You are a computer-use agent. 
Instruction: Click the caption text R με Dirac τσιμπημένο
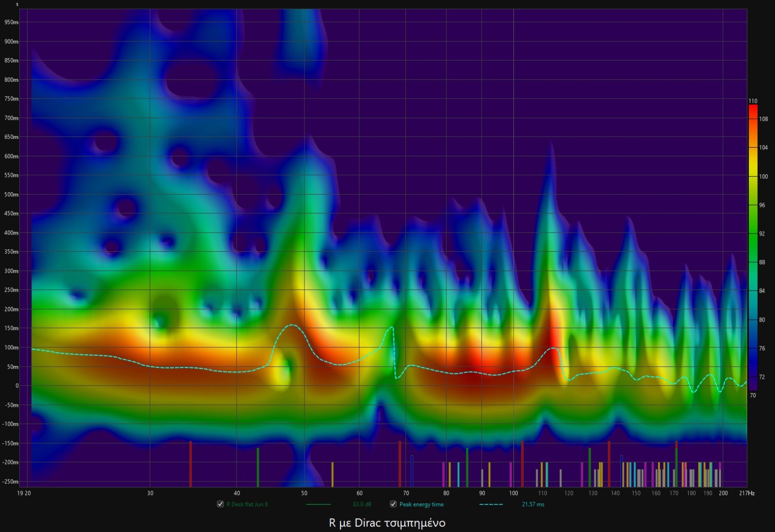(387, 523)
